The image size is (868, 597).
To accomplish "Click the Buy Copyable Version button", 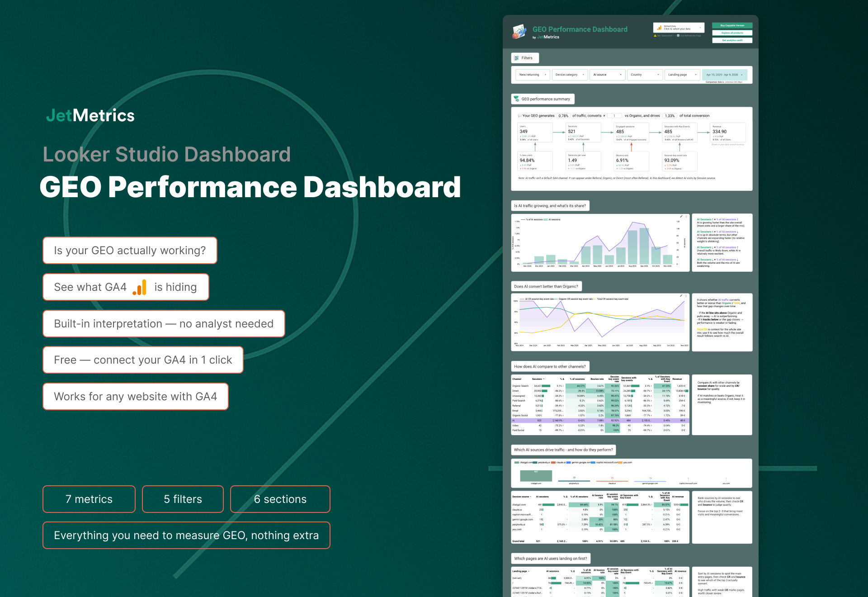I will pyautogui.click(x=732, y=25).
